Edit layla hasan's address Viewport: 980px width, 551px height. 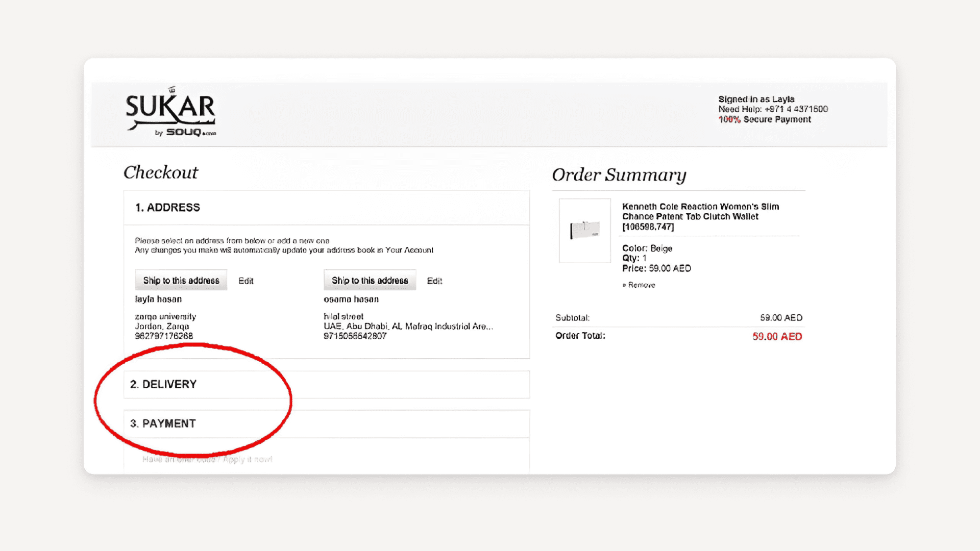(x=246, y=281)
